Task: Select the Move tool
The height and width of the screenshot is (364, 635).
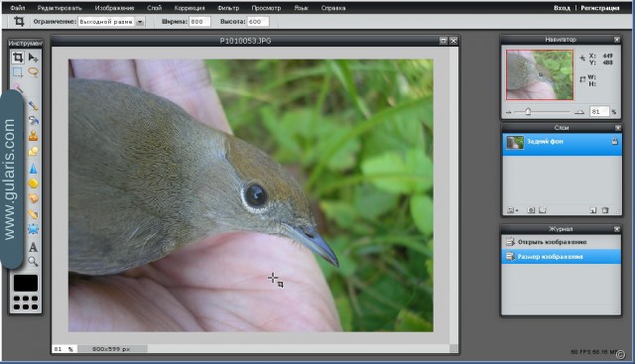Action: pyautogui.click(x=33, y=58)
